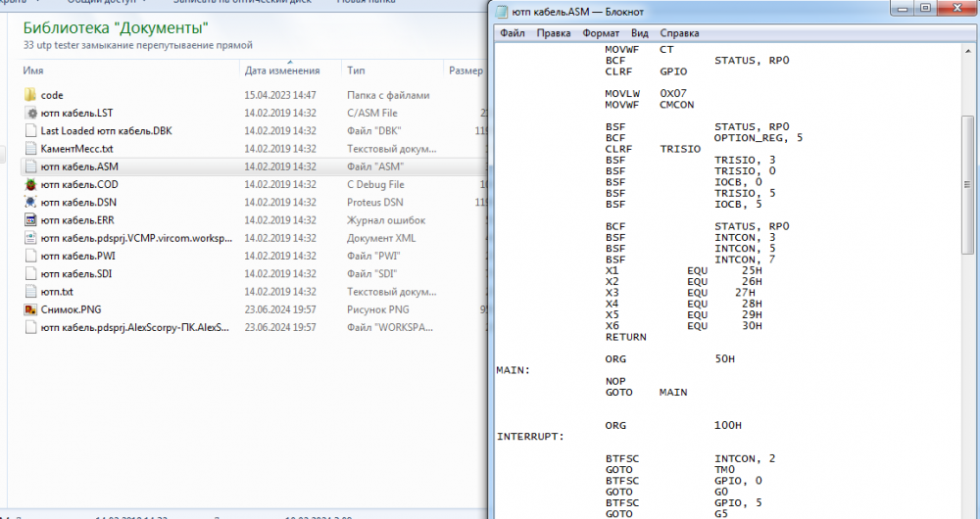980x519 pixels.
Task: Select the ютп кабель.LST file icon
Action: pos(29,114)
